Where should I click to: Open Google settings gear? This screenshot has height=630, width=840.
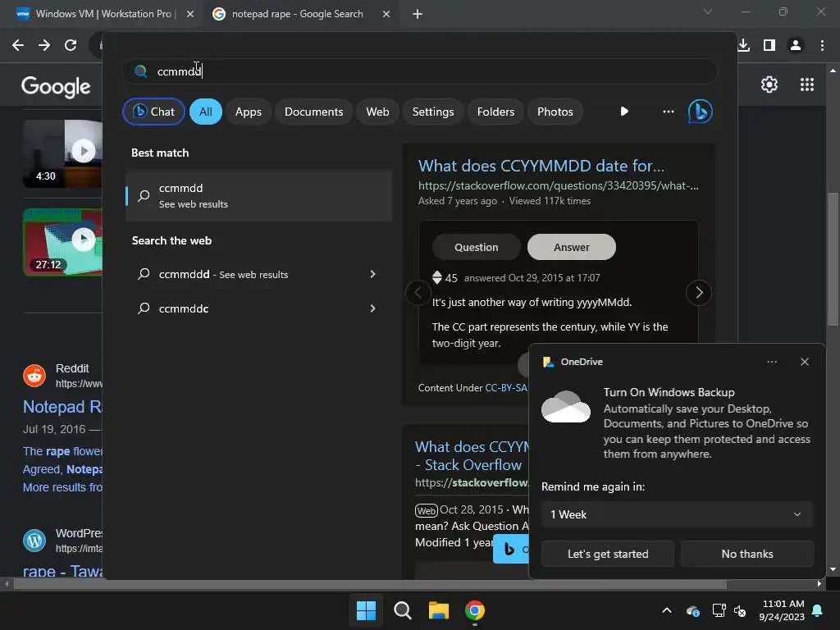[x=769, y=84]
